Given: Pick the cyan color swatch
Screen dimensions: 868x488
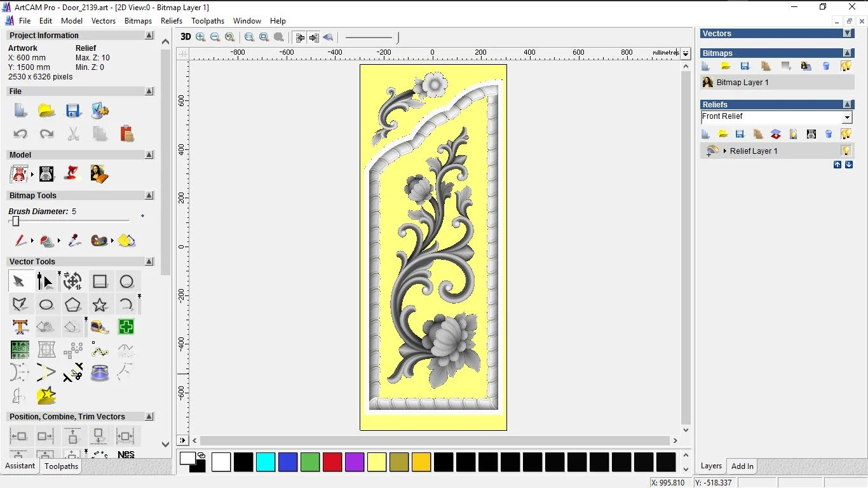Looking at the screenshot, I should 266,462.
